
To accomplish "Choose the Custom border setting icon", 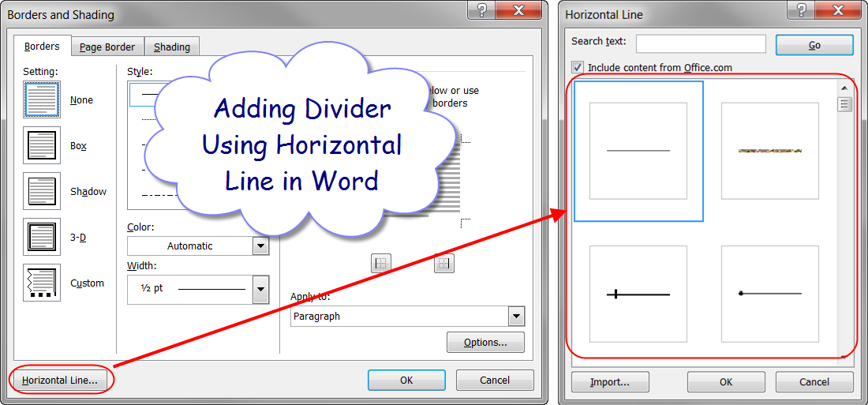I will click(x=42, y=283).
